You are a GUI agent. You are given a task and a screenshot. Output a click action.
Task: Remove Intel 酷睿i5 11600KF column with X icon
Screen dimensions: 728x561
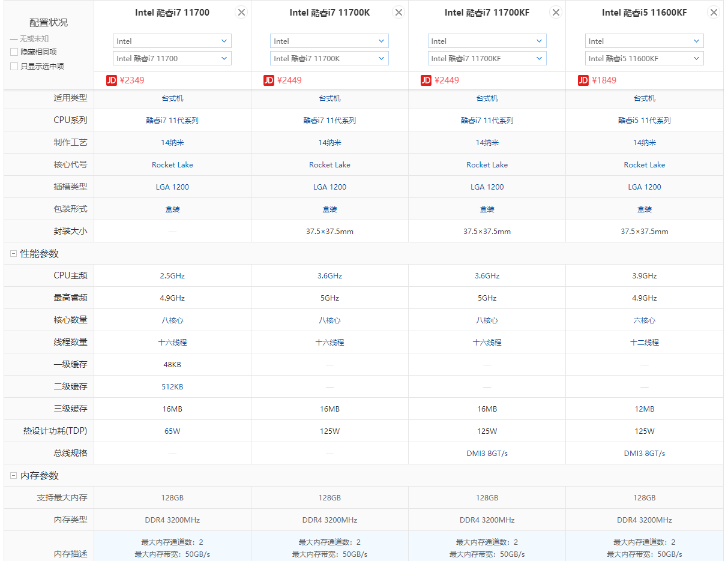point(713,13)
